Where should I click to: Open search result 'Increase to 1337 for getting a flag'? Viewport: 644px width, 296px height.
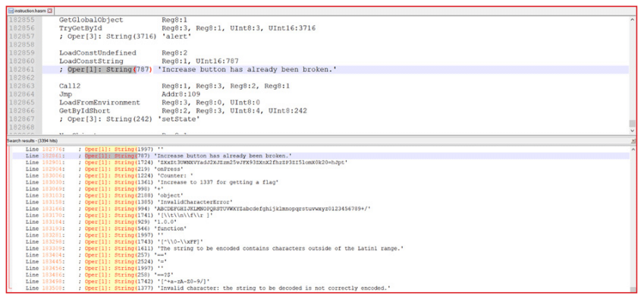pos(152,182)
